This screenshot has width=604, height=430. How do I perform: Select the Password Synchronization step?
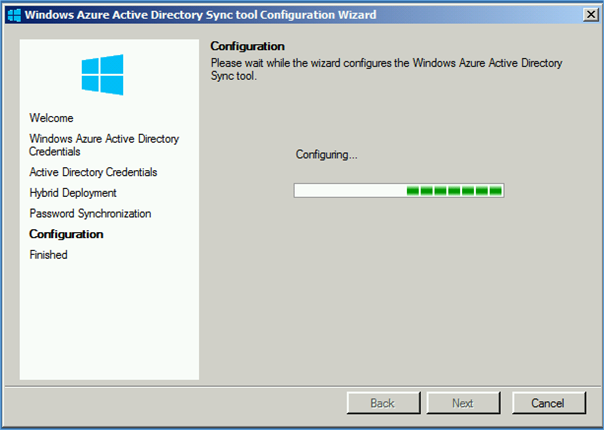click(x=90, y=213)
